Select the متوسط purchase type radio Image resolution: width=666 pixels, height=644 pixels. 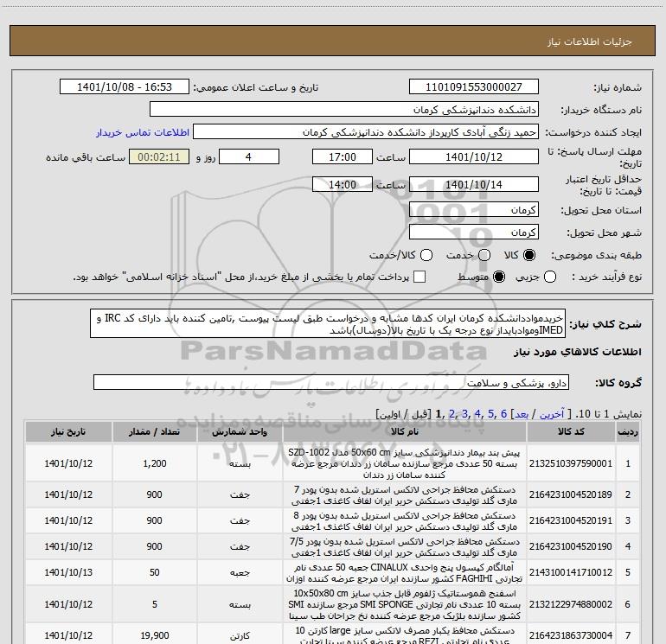coord(499,277)
